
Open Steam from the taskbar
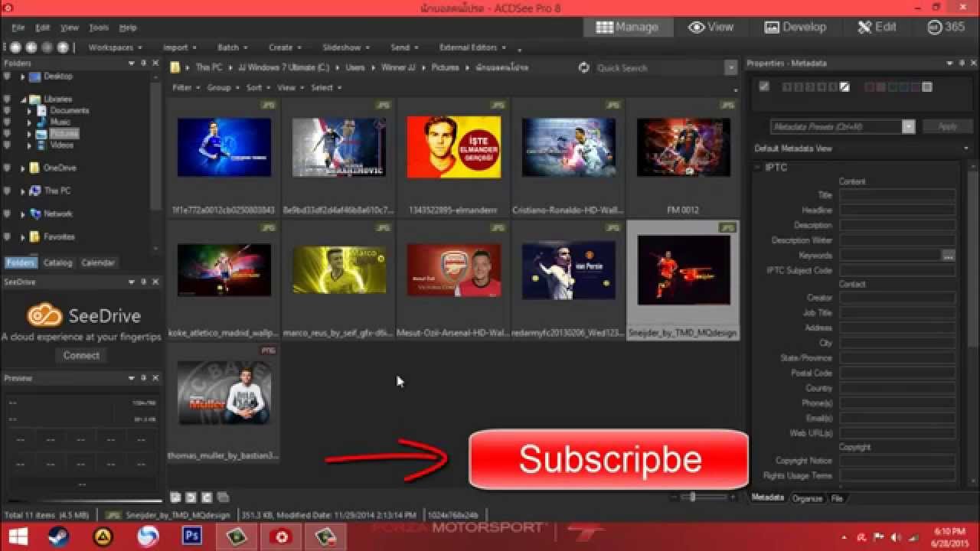tap(59, 536)
